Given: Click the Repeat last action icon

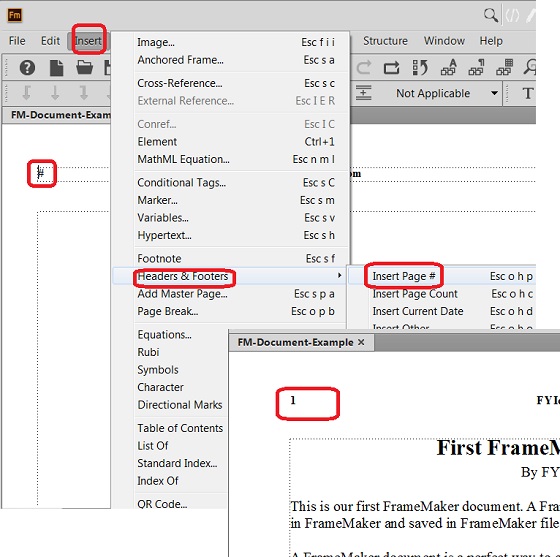Looking at the screenshot, I should (x=391, y=67).
